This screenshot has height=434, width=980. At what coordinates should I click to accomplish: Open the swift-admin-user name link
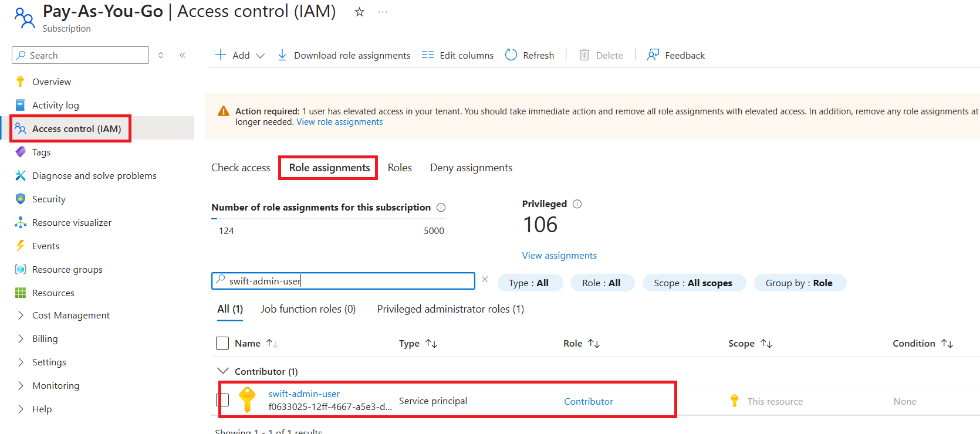304,394
